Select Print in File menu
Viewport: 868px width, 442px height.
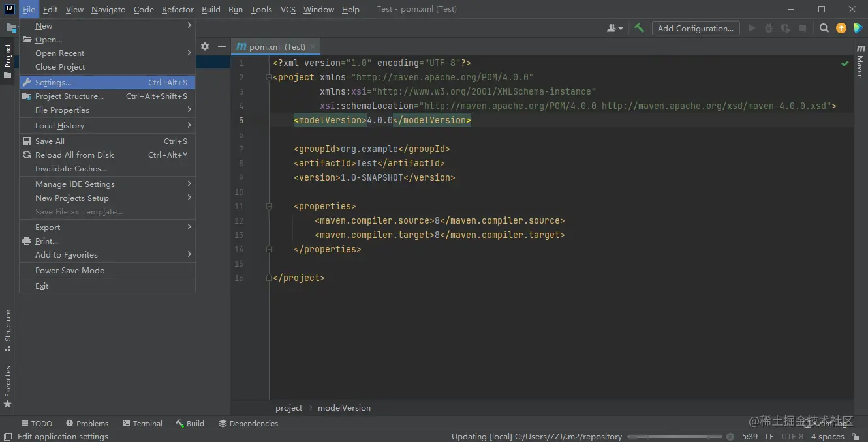click(108, 241)
